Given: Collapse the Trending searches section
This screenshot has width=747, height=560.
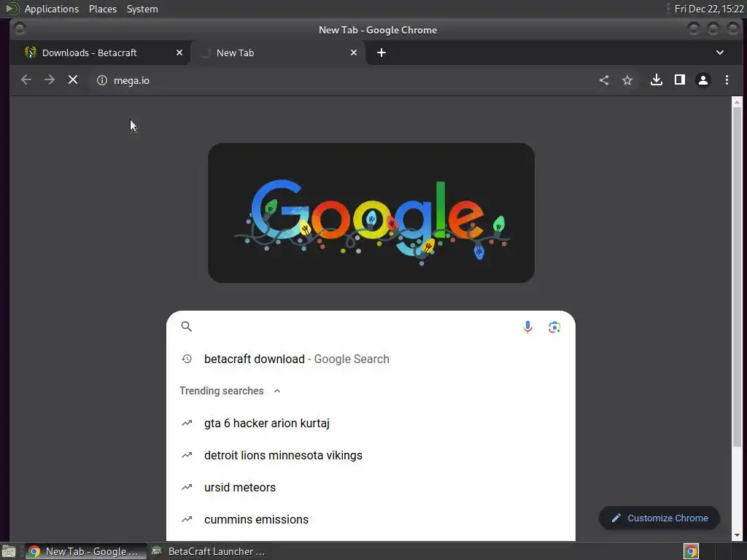Looking at the screenshot, I should (276, 391).
